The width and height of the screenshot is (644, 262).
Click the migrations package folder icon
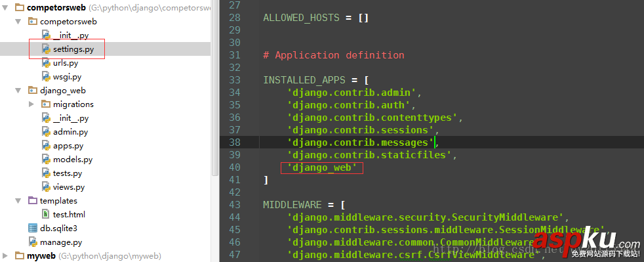(46, 104)
